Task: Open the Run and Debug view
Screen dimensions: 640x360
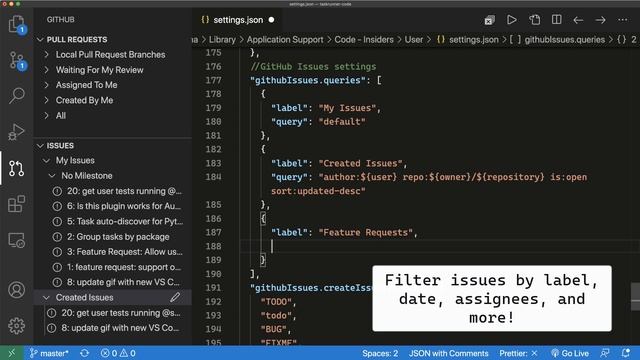Action: click(16, 132)
